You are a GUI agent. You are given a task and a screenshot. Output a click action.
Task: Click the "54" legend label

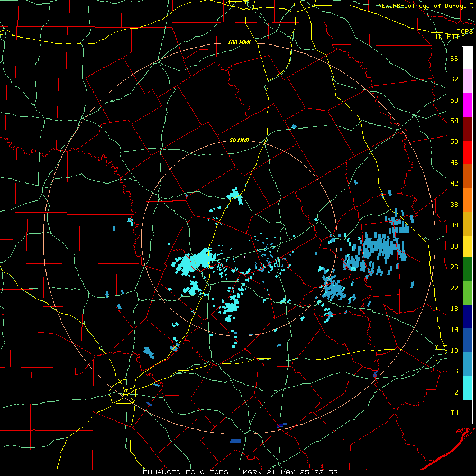pyautogui.click(x=454, y=121)
